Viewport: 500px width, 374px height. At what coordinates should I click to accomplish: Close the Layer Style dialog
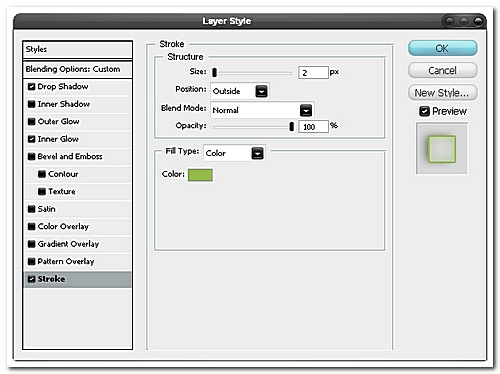coord(479,21)
